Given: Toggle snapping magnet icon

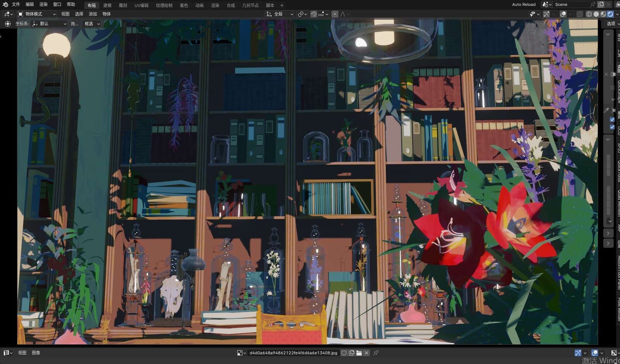Looking at the screenshot, I should [314, 14].
